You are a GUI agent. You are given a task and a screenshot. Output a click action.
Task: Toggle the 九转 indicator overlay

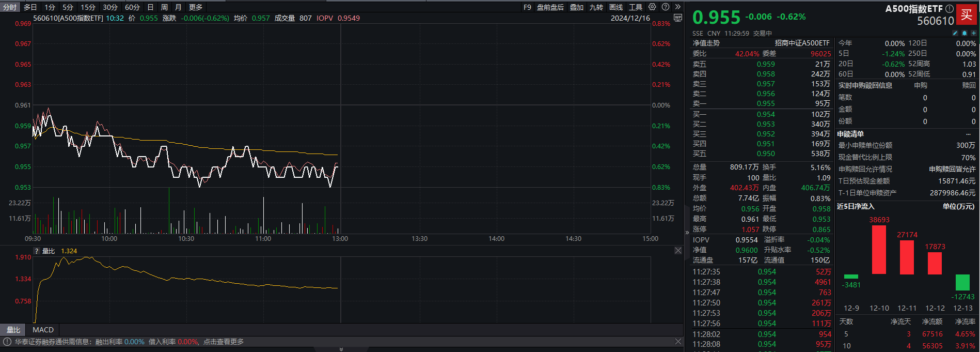click(596, 7)
